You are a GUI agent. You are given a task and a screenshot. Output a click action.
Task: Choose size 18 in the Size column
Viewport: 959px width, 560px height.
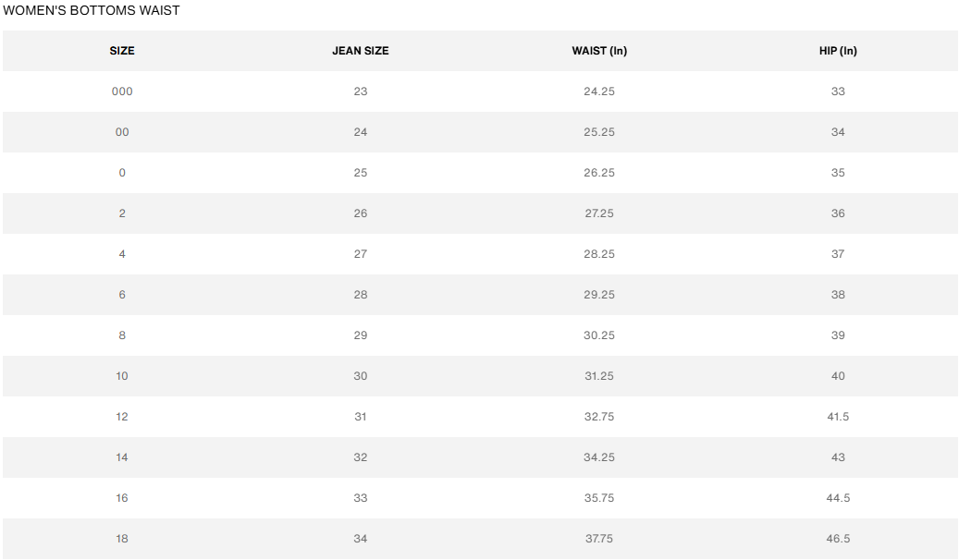click(x=122, y=539)
